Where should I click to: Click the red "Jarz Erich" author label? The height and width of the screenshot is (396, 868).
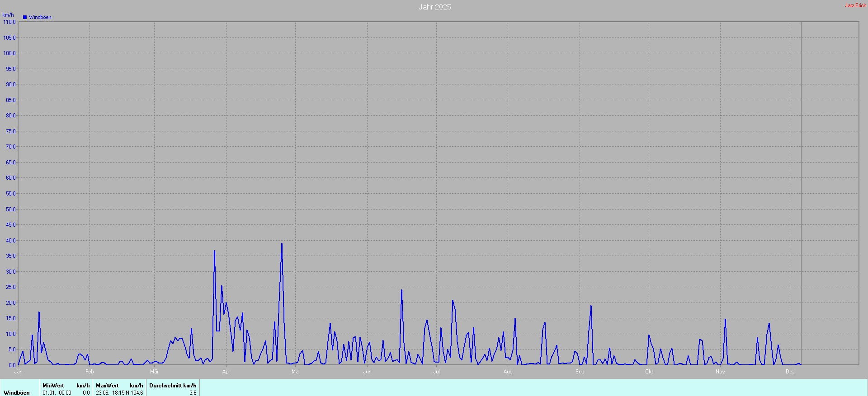pyautogui.click(x=856, y=5)
